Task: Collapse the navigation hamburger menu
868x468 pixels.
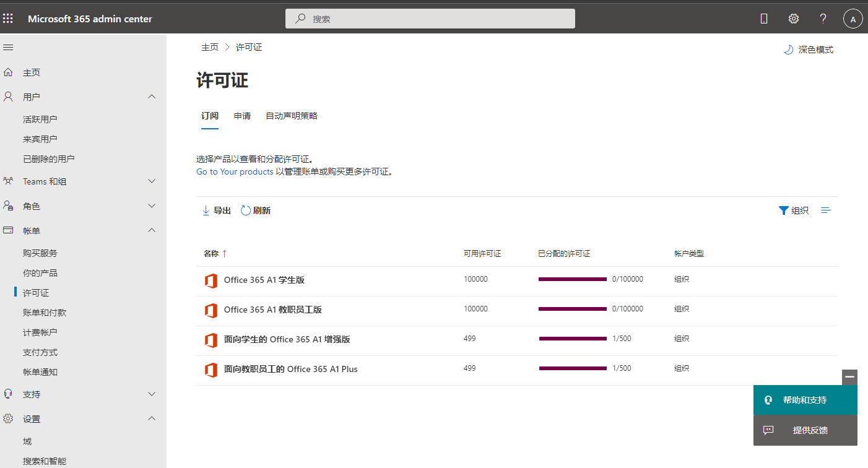Action: coord(8,47)
